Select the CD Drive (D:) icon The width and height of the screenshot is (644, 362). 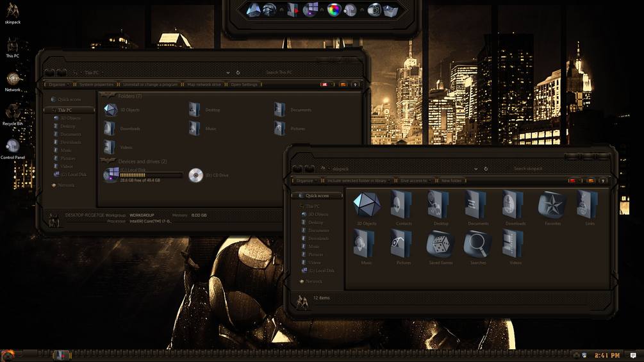tap(196, 176)
